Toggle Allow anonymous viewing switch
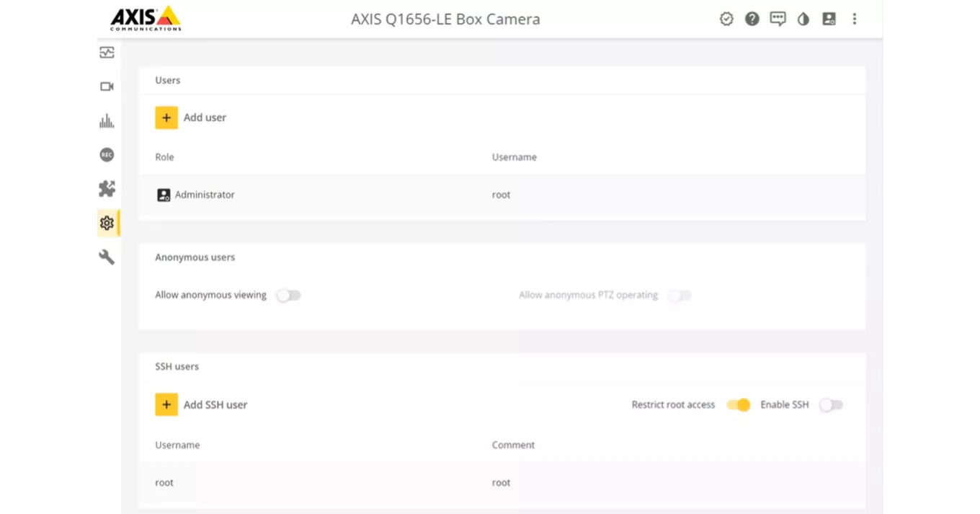The height and width of the screenshot is (514, 980). pos(288,295)
